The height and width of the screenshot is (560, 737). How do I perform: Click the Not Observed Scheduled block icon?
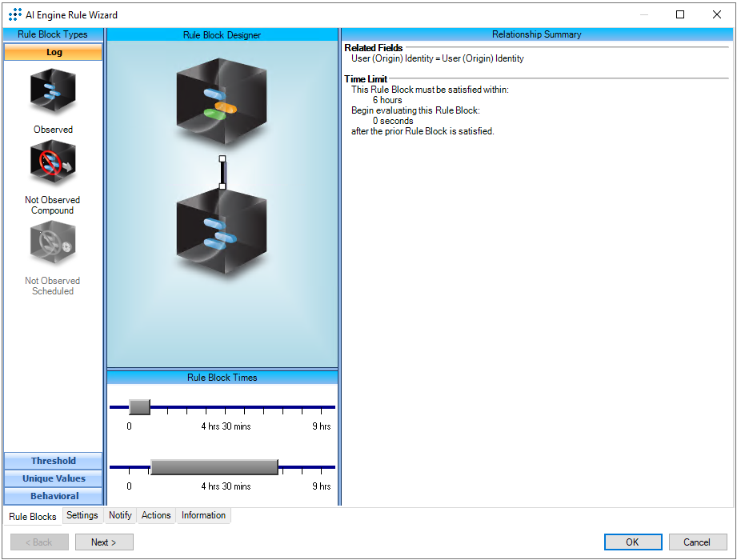(x=53, y=243)
